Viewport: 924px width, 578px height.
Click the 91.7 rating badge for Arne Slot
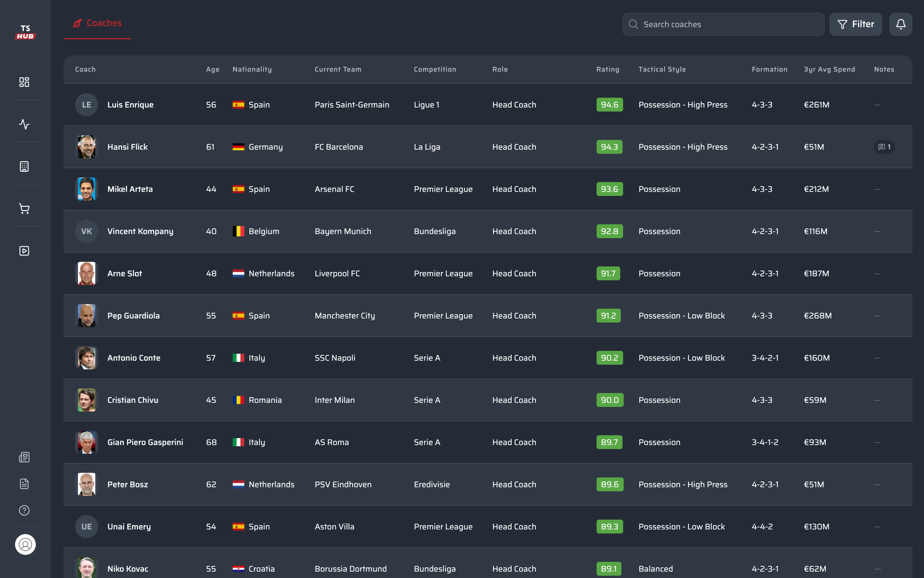click(608, 273)
